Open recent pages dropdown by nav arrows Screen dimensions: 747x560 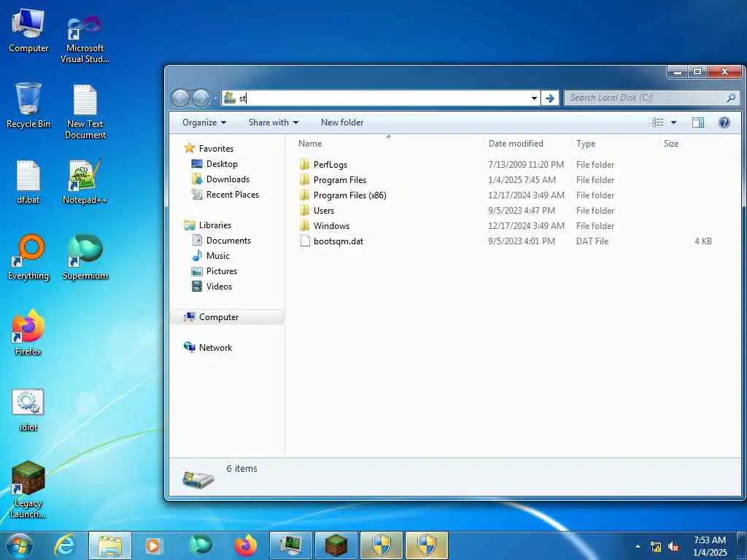pyautogui.click(x=215, y=98)
